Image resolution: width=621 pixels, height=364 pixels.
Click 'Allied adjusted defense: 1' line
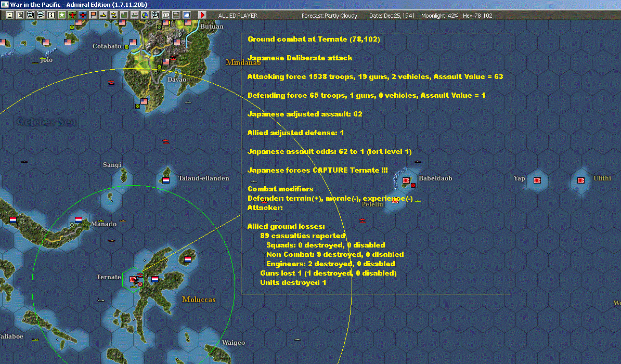[x=295, y=133]
